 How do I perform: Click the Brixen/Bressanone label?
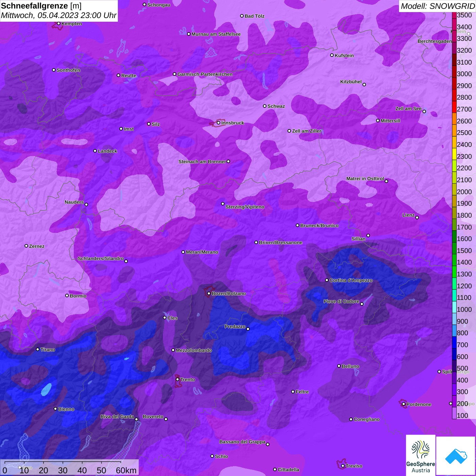point(280,242)
